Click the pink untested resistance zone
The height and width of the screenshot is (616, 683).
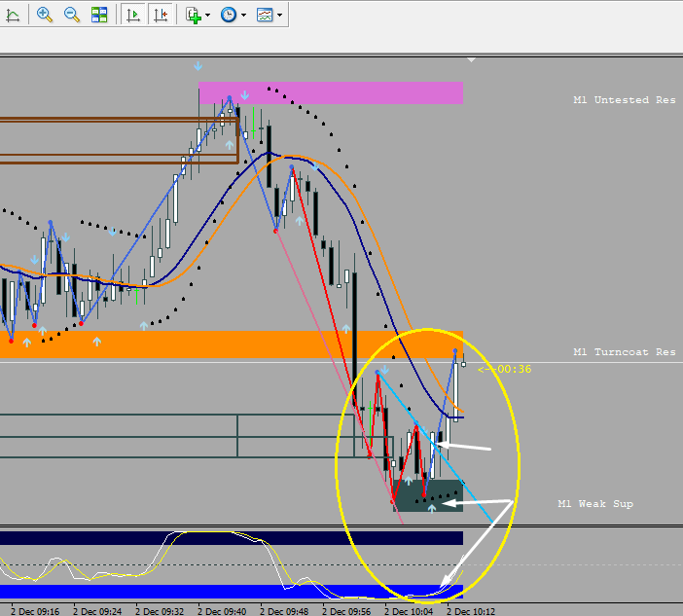tap(331, 92)
